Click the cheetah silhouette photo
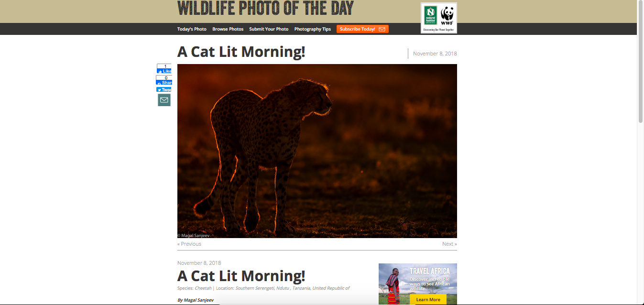644x305 pixels. [317, 151]
